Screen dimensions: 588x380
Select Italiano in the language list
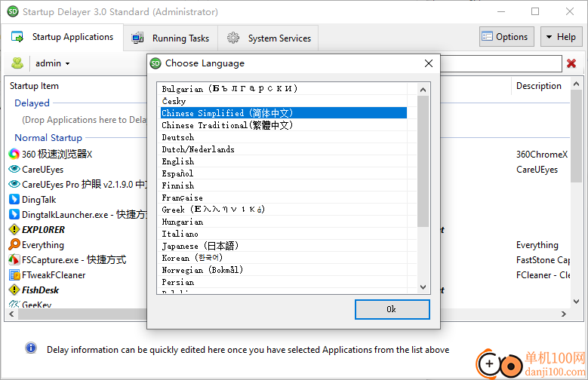click(284, 234)
